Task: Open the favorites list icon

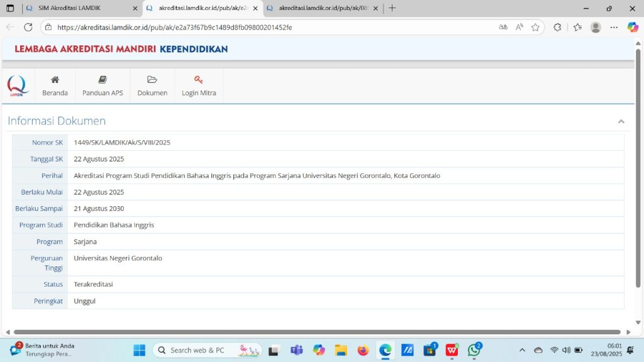Action: tap(577, 27)
